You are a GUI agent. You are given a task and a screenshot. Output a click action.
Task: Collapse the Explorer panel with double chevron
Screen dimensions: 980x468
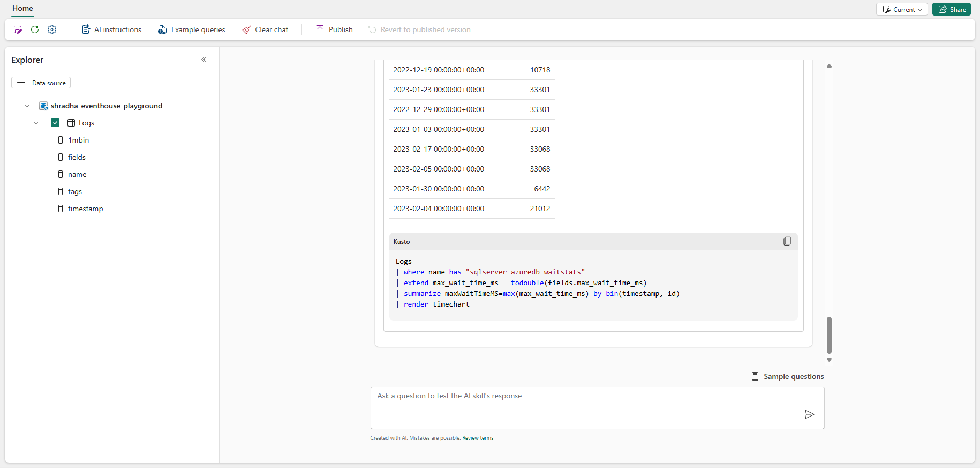click(x=204, y=60)
